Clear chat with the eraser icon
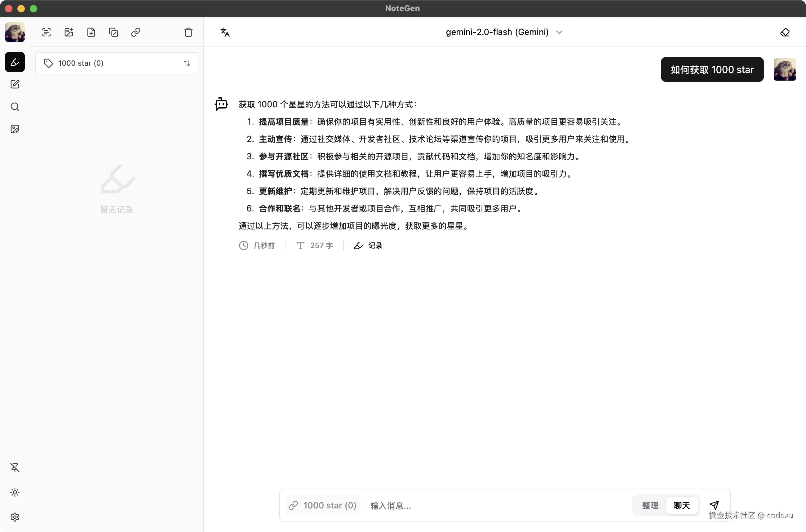Image resolution: width=806 pixels, height=532 pixels. [785, 33]
